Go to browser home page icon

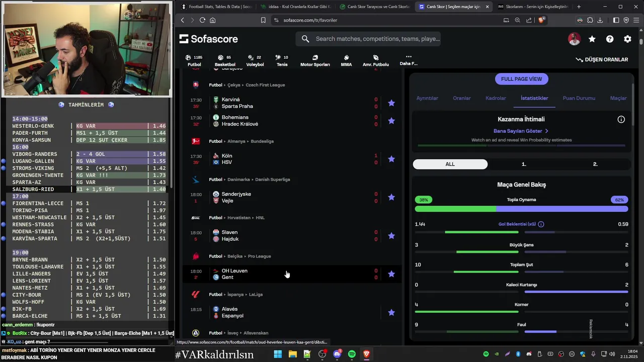coord(213,20)
